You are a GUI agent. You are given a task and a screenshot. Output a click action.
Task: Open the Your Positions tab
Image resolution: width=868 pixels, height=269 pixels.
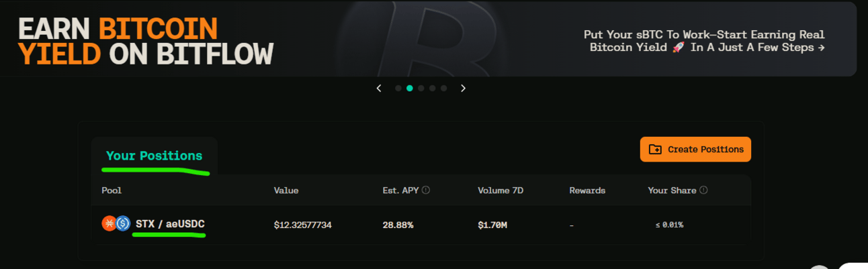click(x=154, y=156)
